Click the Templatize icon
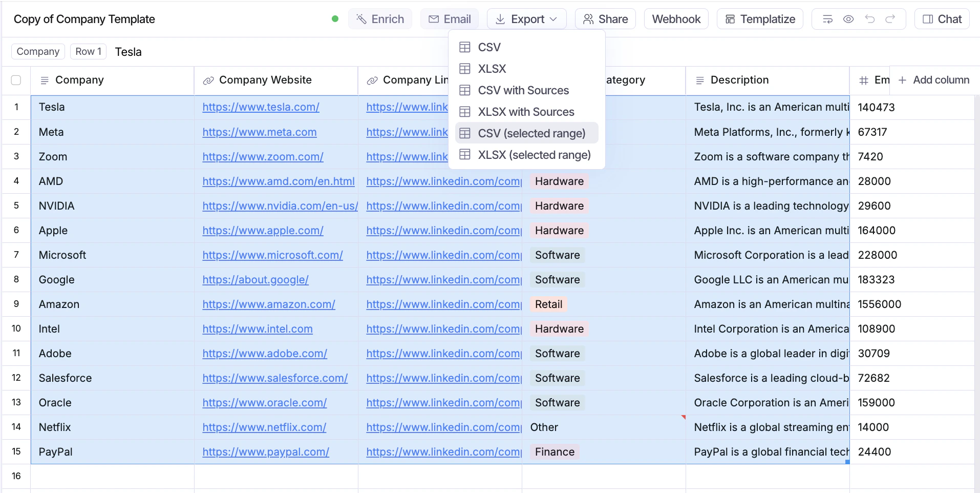The image size is (980, 493). [730, 19]
